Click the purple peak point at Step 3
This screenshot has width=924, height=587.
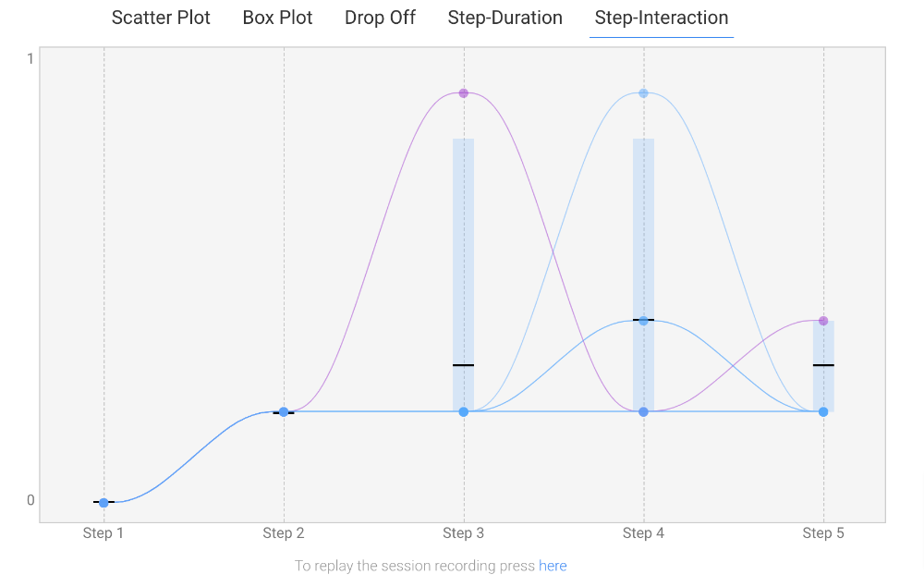[x=464, y=93]
